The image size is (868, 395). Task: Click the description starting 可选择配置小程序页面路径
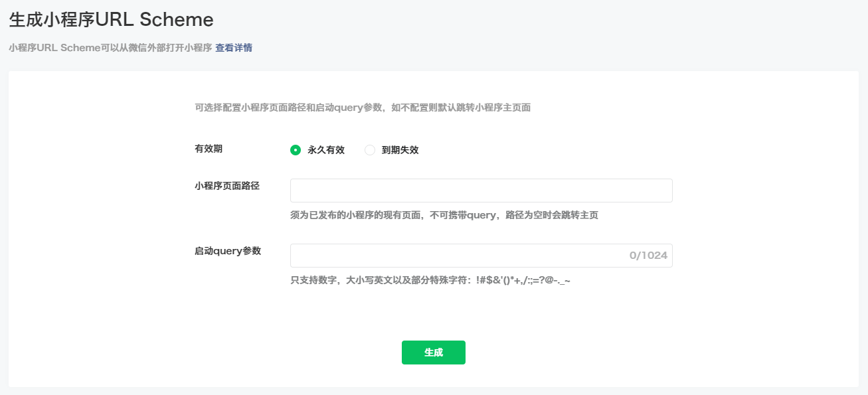(x=363, y=108)
